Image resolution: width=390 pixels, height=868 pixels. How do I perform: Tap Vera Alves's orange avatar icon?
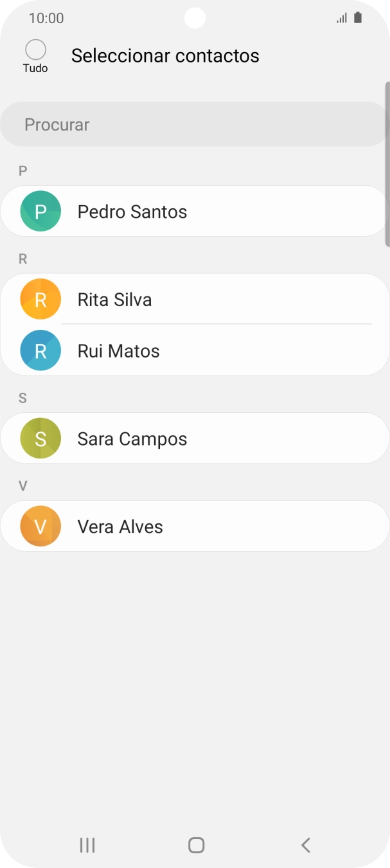point(40,526)
